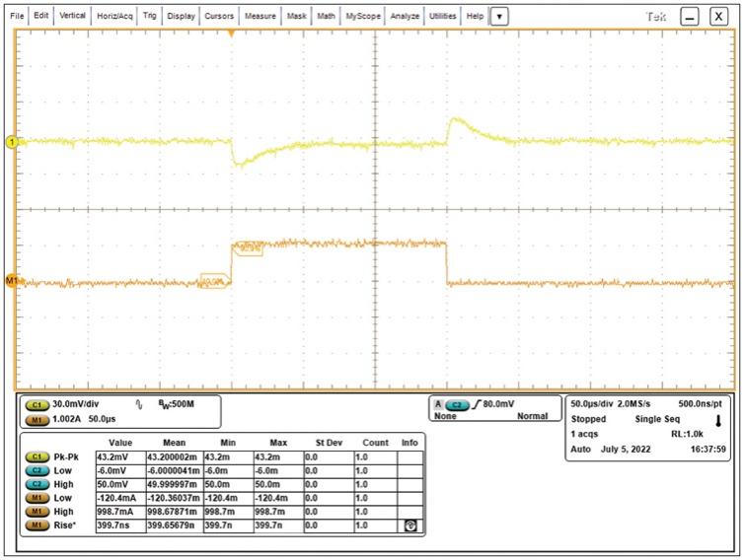The height and width of the screenshot is (560, 744).
Task: Click the C1 channel badge in vertical readout
Action: pyautogui.click(x=38, y=404)
